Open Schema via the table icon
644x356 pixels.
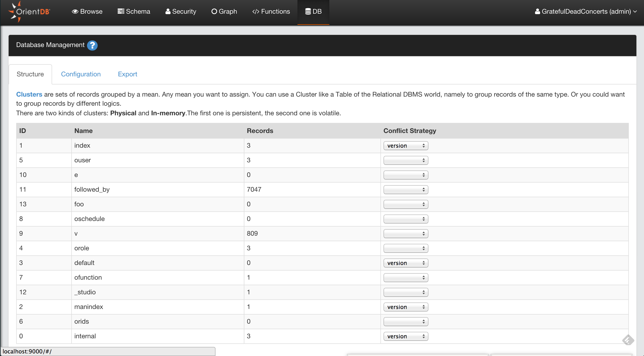pos(121,11)
